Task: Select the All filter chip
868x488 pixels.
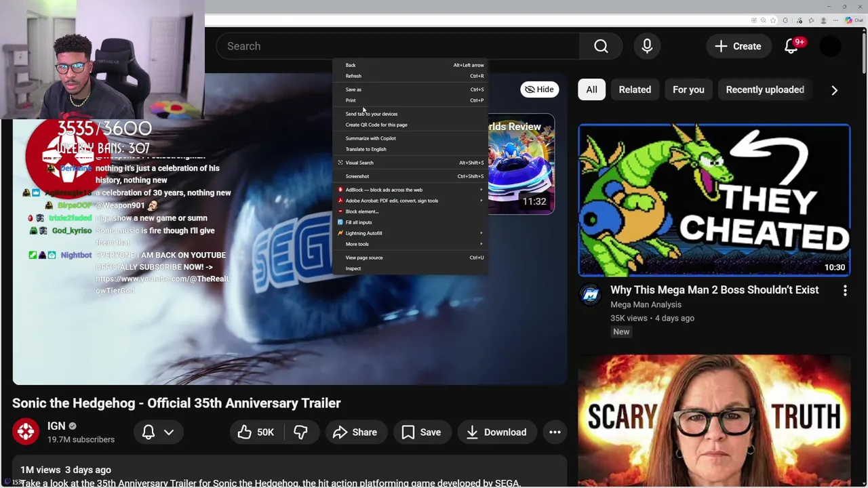Action: coord(592,89)
